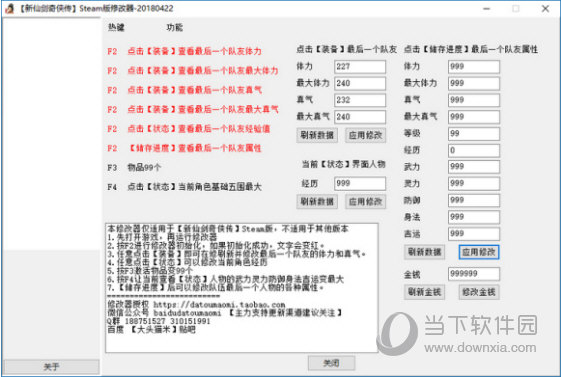The height and width of the screenshot is (377, 561).
Task: Focus the 经历 field showing 0
Action: click(474, 150)
